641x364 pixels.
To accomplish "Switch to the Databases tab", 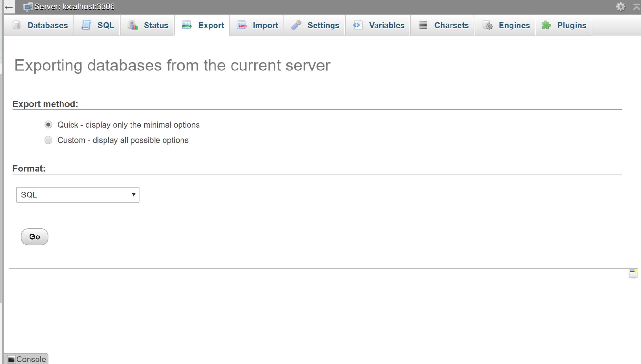I will (x=39, y=25).
